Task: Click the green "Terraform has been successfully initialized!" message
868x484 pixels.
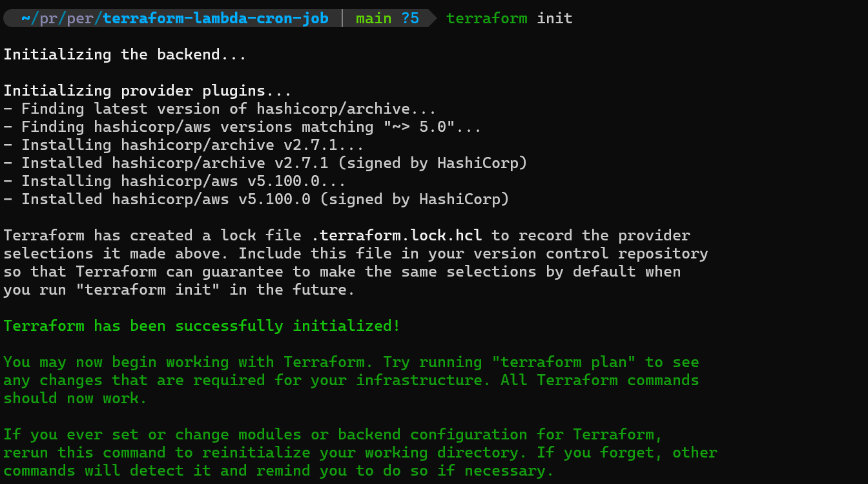Action: [x=201, y=326]
